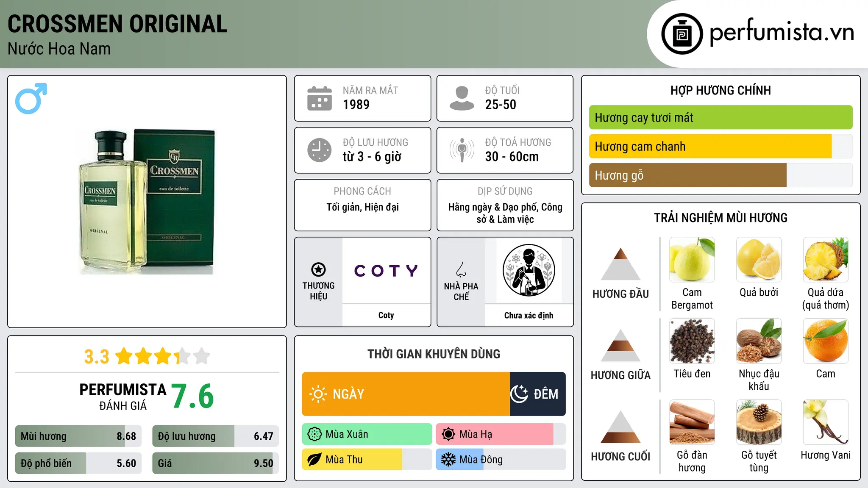Click the perfumista.vn site name
This screenshot has width=868, height=488.
click(782, 32)
